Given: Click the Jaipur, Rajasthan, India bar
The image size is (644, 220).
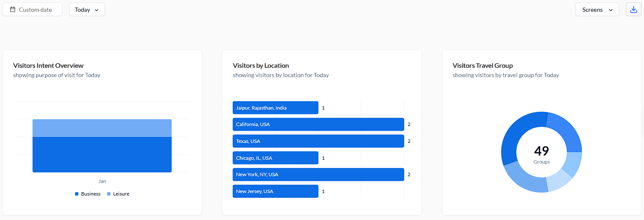Looking at the screenshot, I should point(275,108).
